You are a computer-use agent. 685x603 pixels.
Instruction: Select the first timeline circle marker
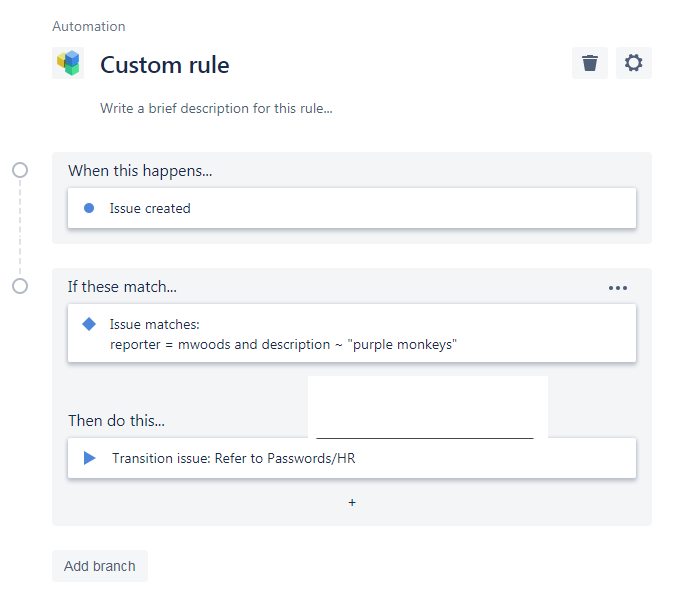click(20, 170)
